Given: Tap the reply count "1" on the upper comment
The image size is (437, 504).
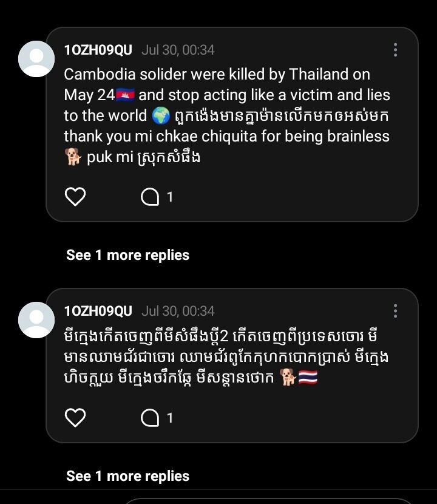Looking at the screenshot, I should point(170,197).
